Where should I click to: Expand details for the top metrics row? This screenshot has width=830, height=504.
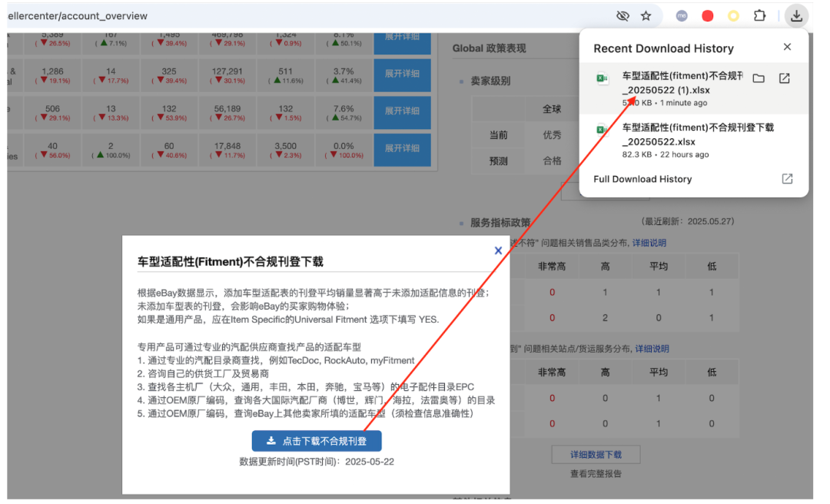pos(403,38)
